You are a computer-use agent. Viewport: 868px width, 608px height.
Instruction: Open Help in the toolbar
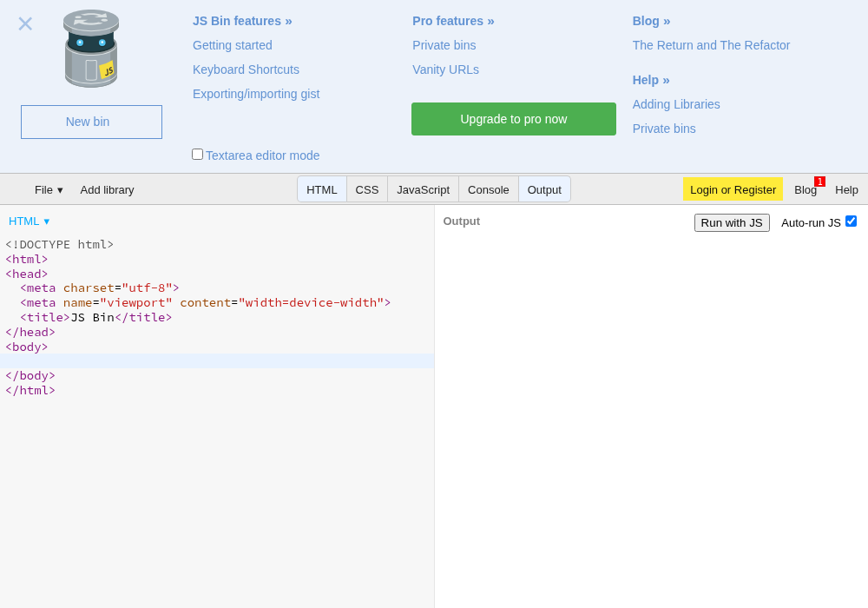846,190
